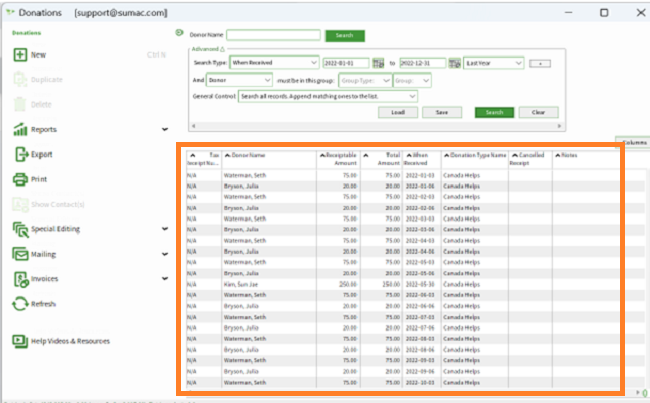This screenshot has height=403, width=650.
Task: Click the Refresh icon
Action: coord(20,303)
